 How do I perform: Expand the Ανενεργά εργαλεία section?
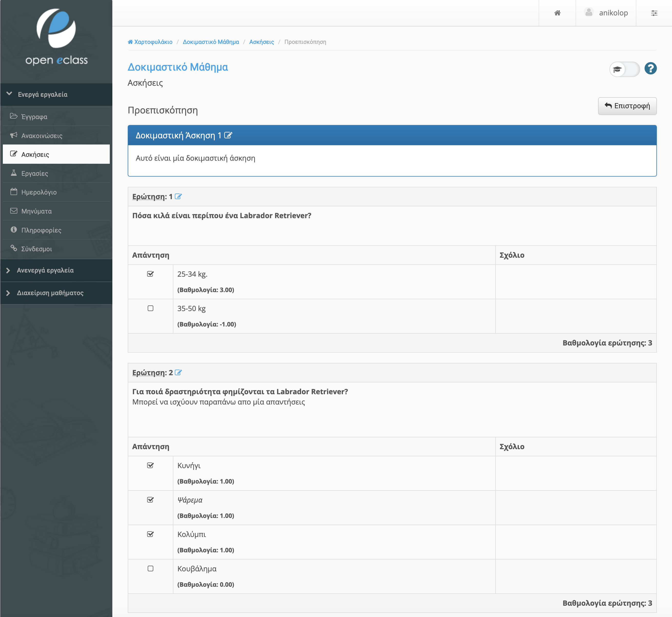pyautogui.click(x=56, y=270)
